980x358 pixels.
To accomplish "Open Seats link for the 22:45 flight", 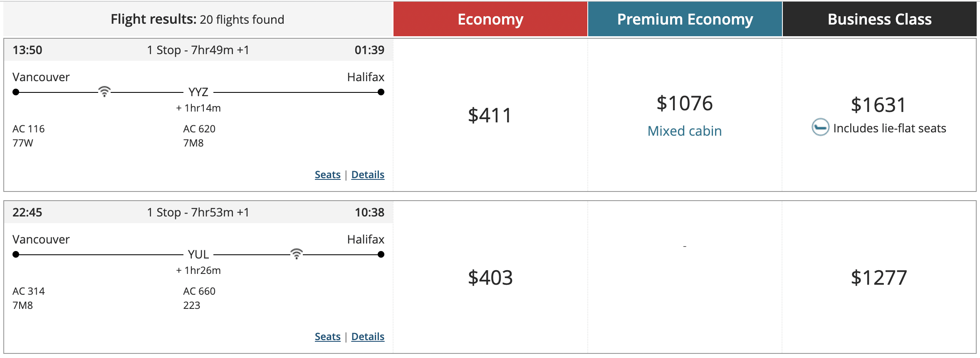I will (327, 337).
